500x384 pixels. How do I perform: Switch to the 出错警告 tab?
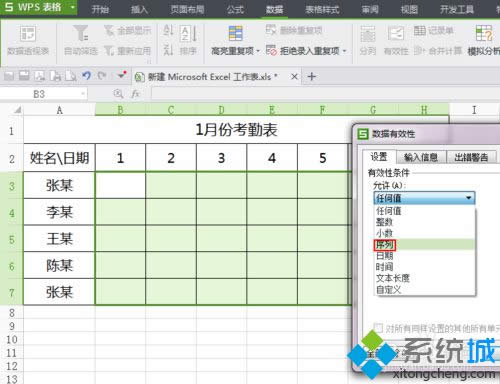click(471, 157)
